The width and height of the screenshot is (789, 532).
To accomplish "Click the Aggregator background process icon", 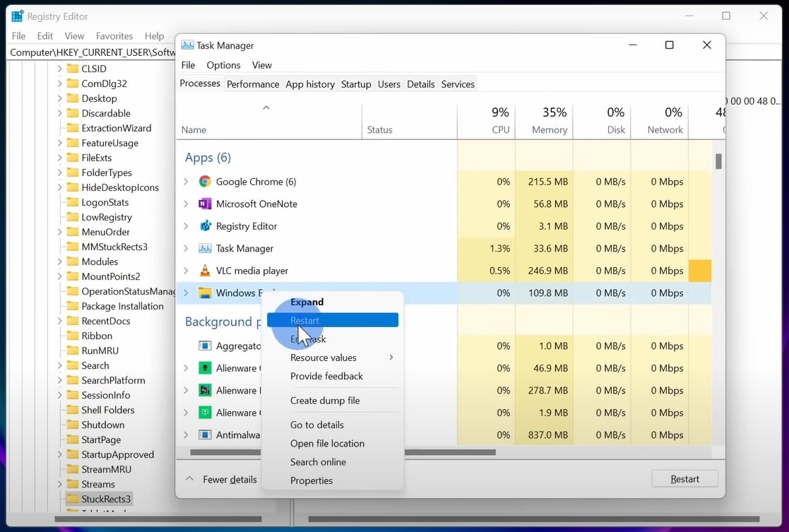I will tap(205, 345).
